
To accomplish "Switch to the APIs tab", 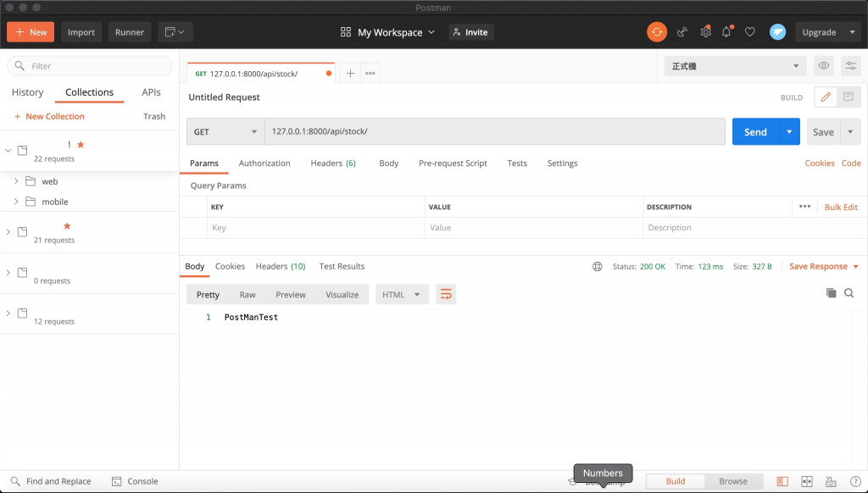I will click(x=151, y=92).
